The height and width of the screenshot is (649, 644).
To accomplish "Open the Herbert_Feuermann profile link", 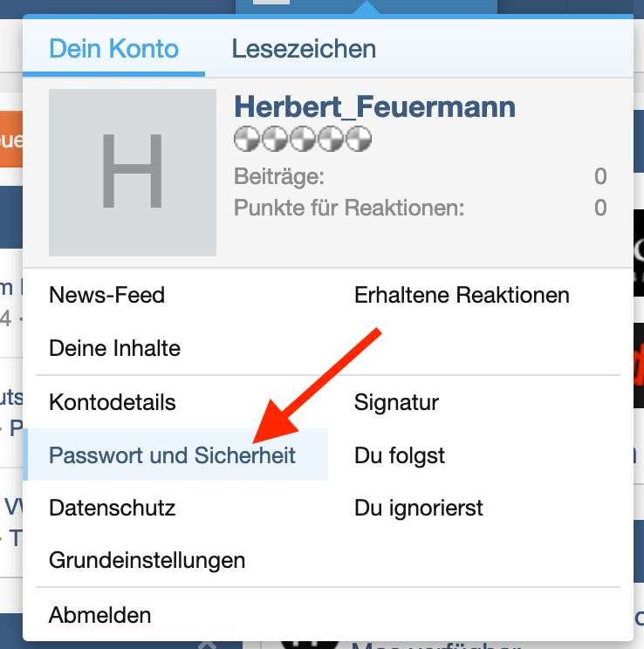I will [x=374, y=106].
